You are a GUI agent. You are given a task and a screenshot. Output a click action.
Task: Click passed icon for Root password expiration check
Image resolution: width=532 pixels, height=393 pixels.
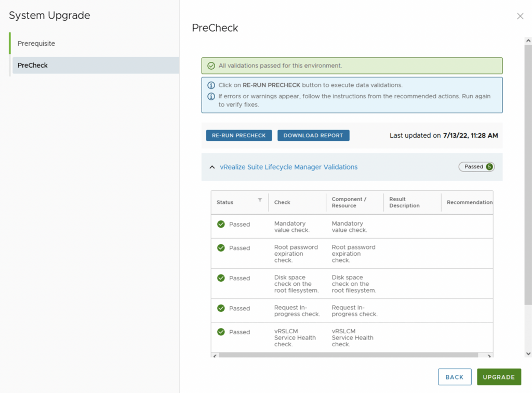click(221, 248)
